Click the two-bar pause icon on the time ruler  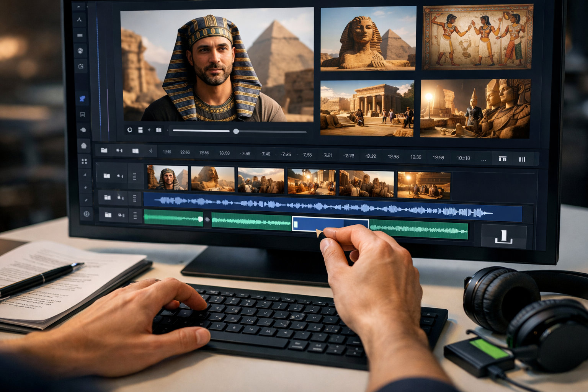point(522,159)
